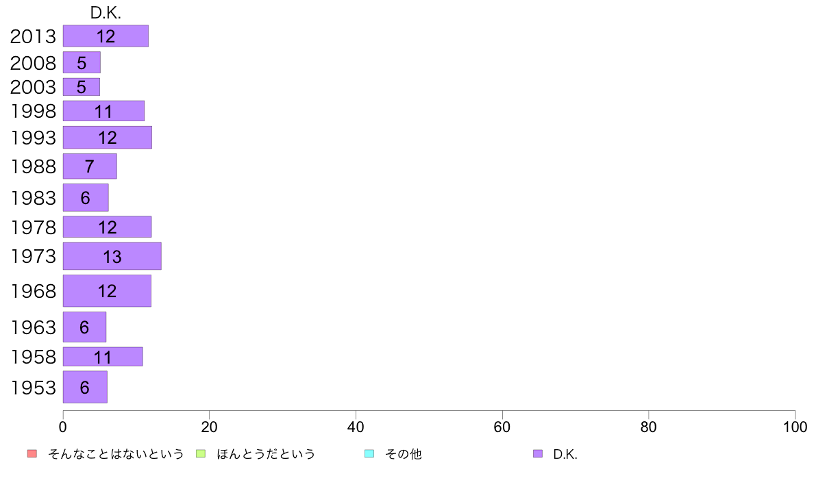Click the 1998 bar showing 11
Screen dimensions: 814x504
[x=104, y=111]
